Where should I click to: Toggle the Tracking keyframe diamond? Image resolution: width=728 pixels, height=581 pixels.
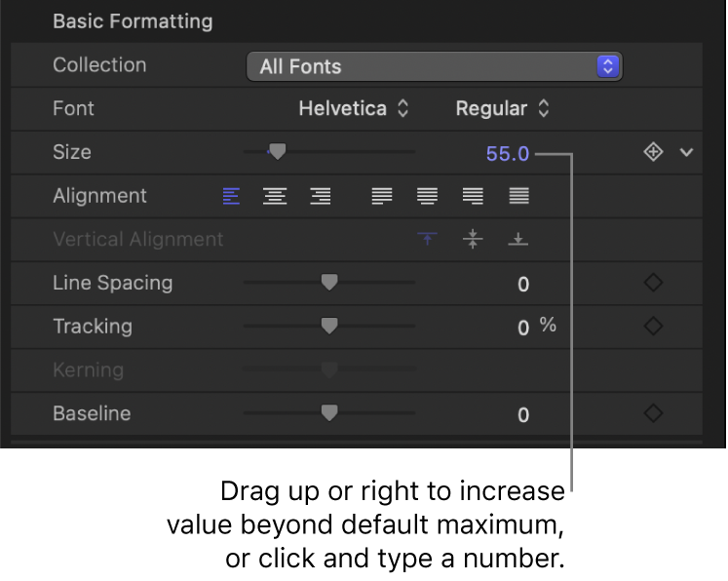pos(653,327)
